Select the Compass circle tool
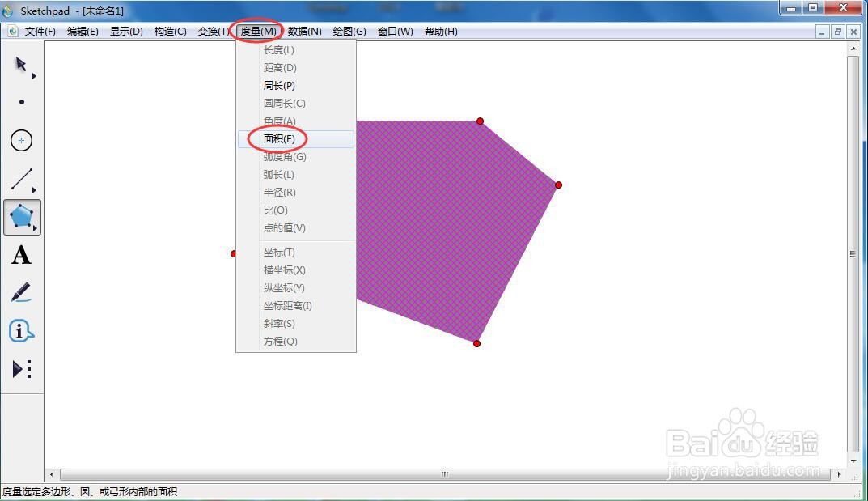The height and width of the screenshot is (501, 868). pyautogui.click(x=22, y=140)
